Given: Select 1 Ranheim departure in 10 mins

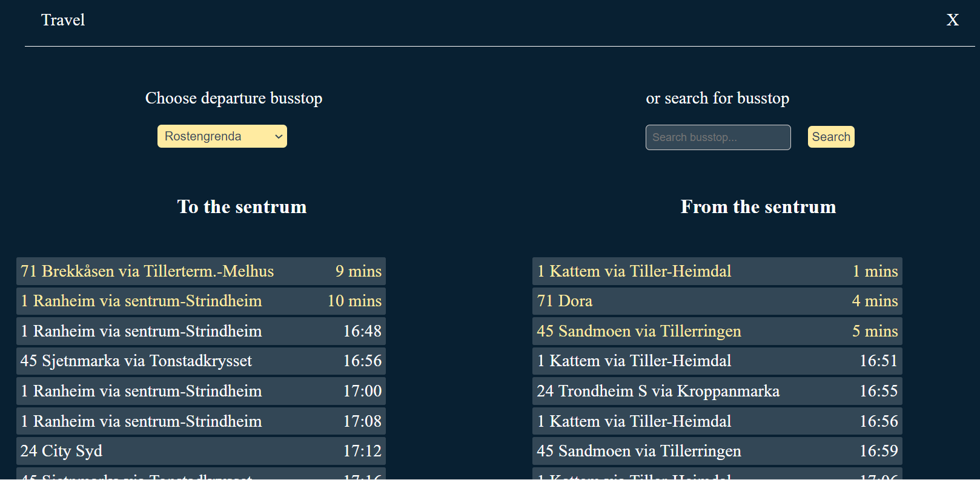Looking at the screenshot, I should (x=201, y=301).
